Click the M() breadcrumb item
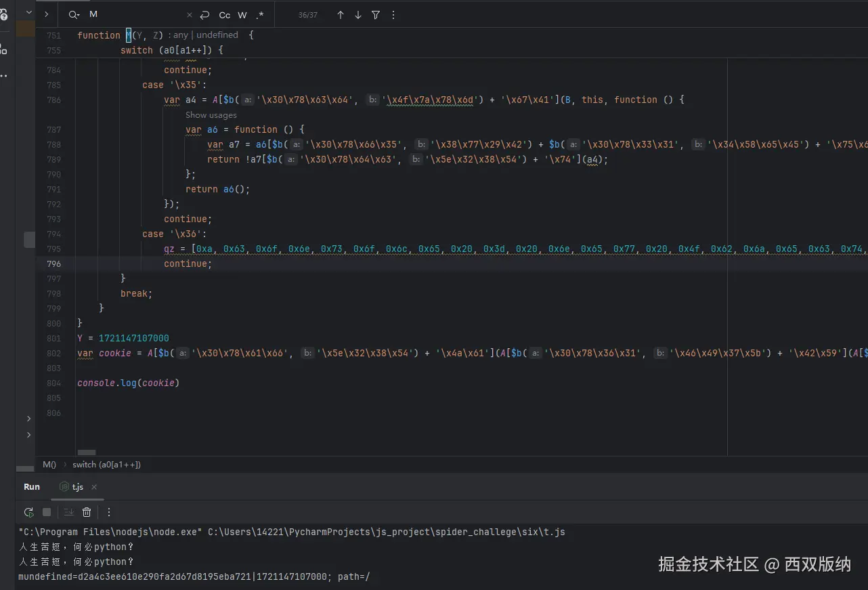This screenshot has width=868, height=590. [x=49, y=465]
